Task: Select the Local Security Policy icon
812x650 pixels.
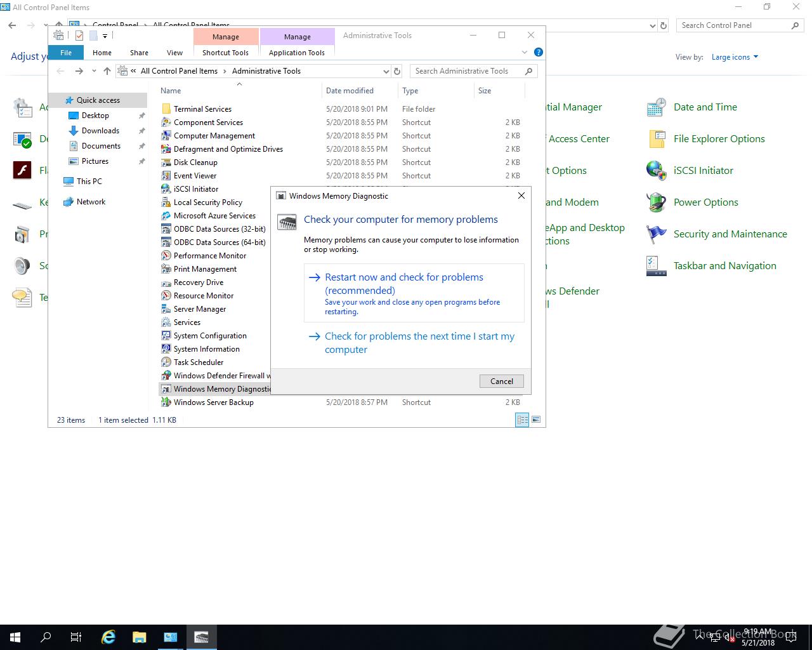Action: pos(166,202)
